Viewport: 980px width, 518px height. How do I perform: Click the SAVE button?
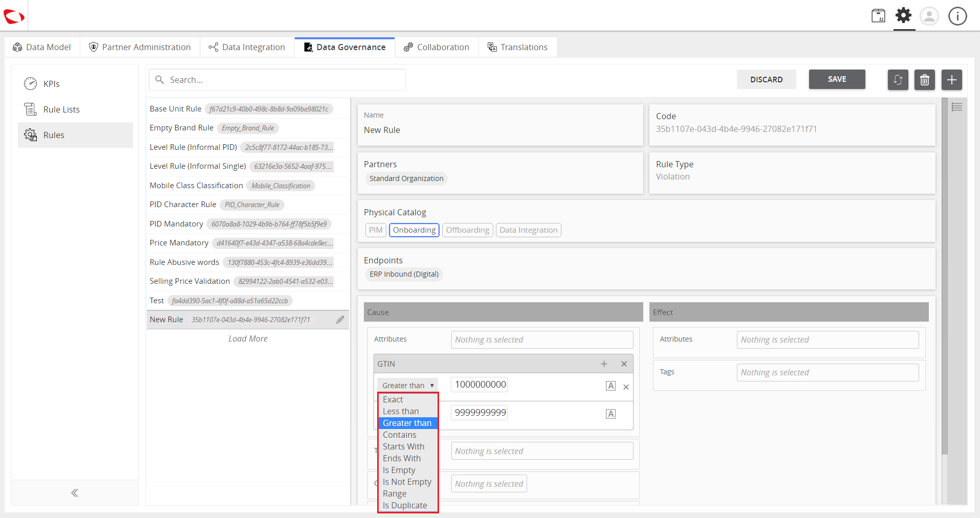click(x=837, y=79)
